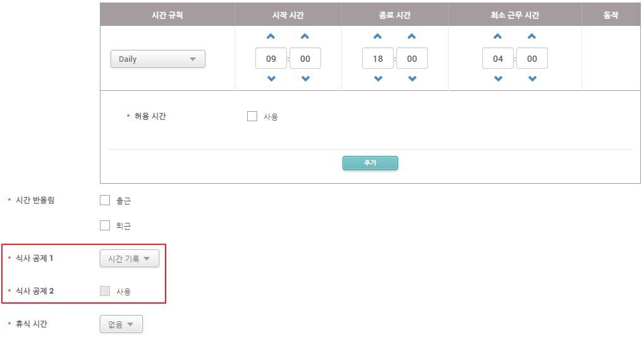Click the end time hour field showing 18
This screenshot has width=644, height=339.
[378, 59]
